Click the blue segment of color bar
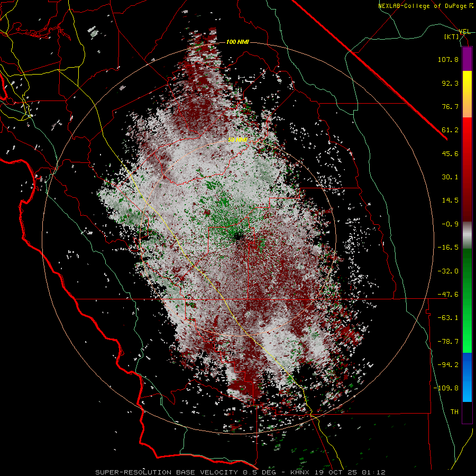The width and height of the screenshot is (476, 476). point(467,377)
